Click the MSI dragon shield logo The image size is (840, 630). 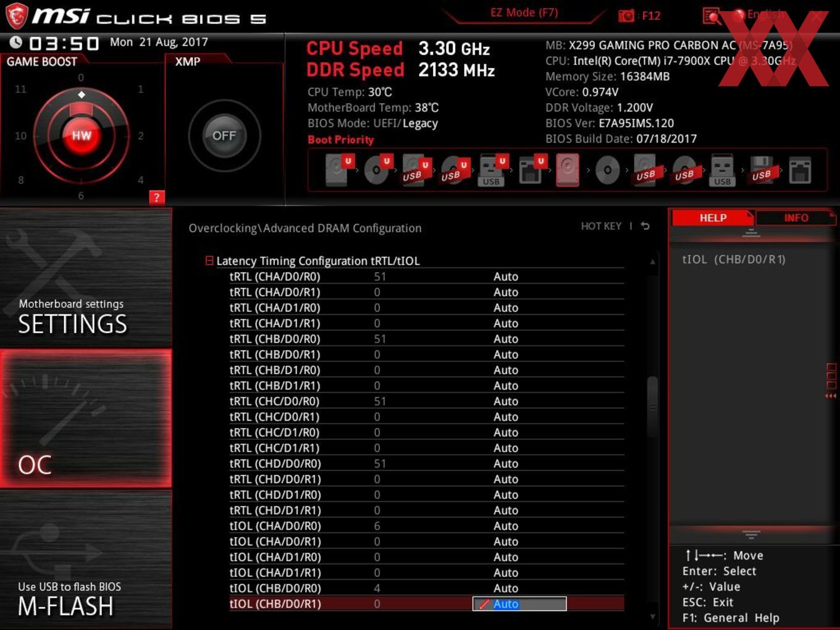click(17, 15)
